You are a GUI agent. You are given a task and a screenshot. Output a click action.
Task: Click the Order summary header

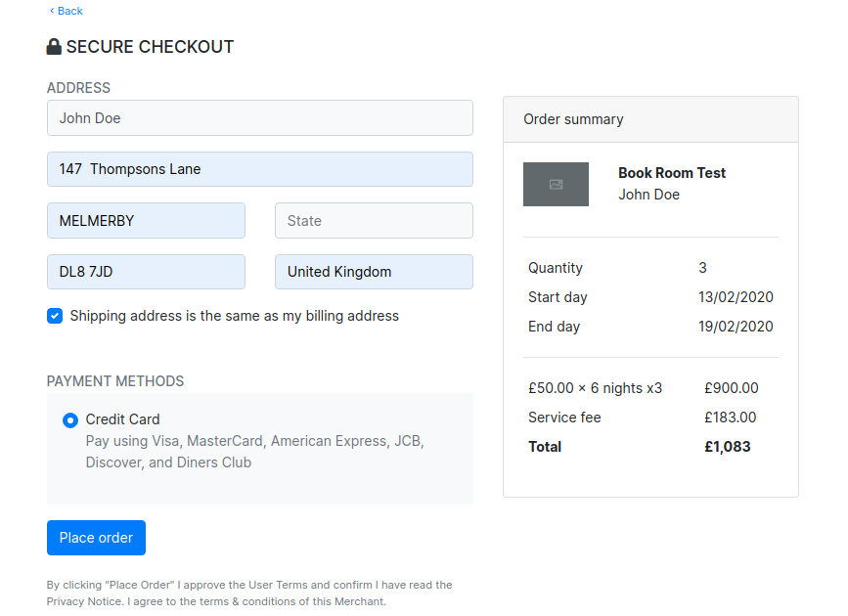pos(573,119)
